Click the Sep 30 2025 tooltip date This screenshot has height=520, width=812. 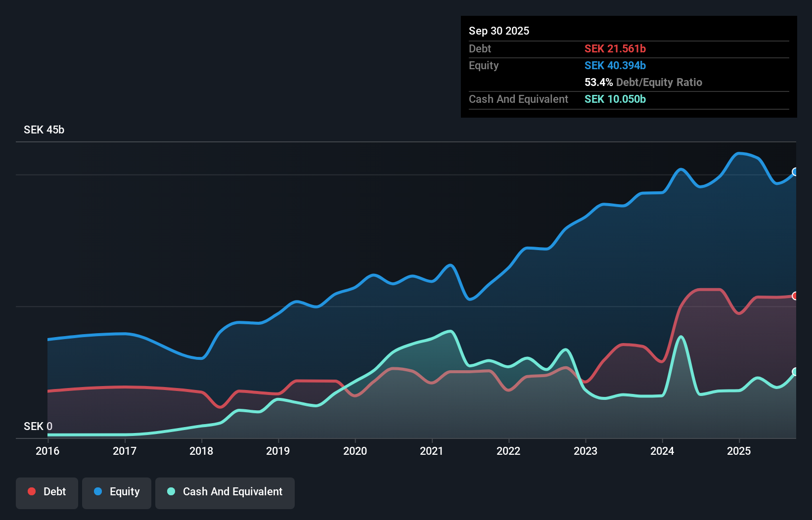tap(499, 31)
